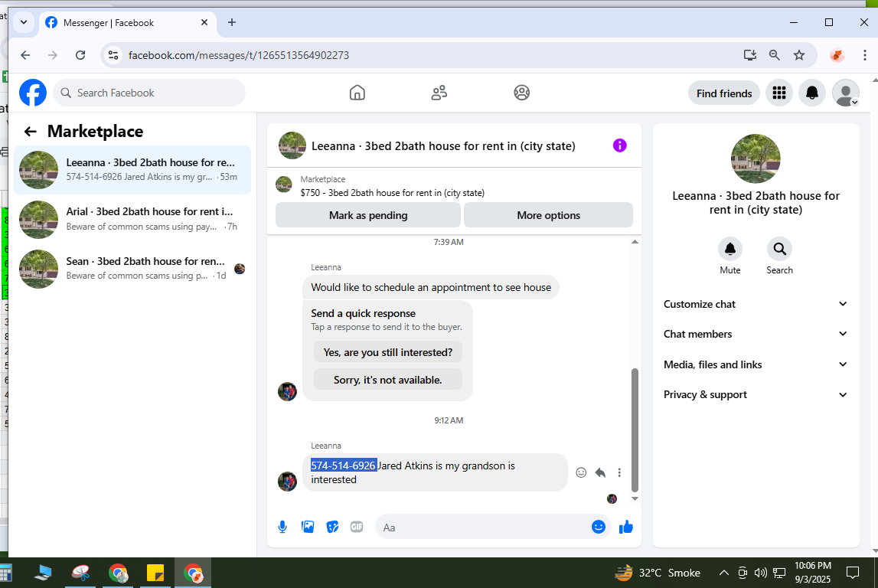The width and height of the screenshot is (878, 588).
Task: Open the browser zoom icon
Action: [x=775, y=55]
